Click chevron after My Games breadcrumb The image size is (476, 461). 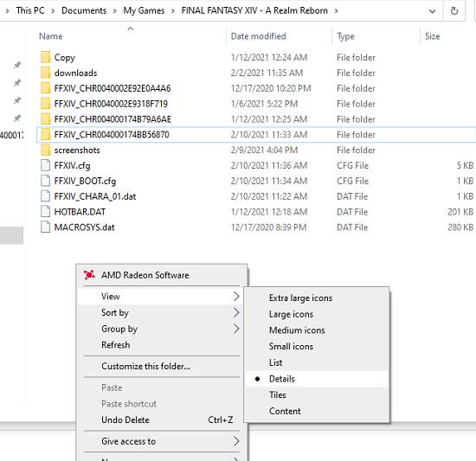click(x=173, y=11)
